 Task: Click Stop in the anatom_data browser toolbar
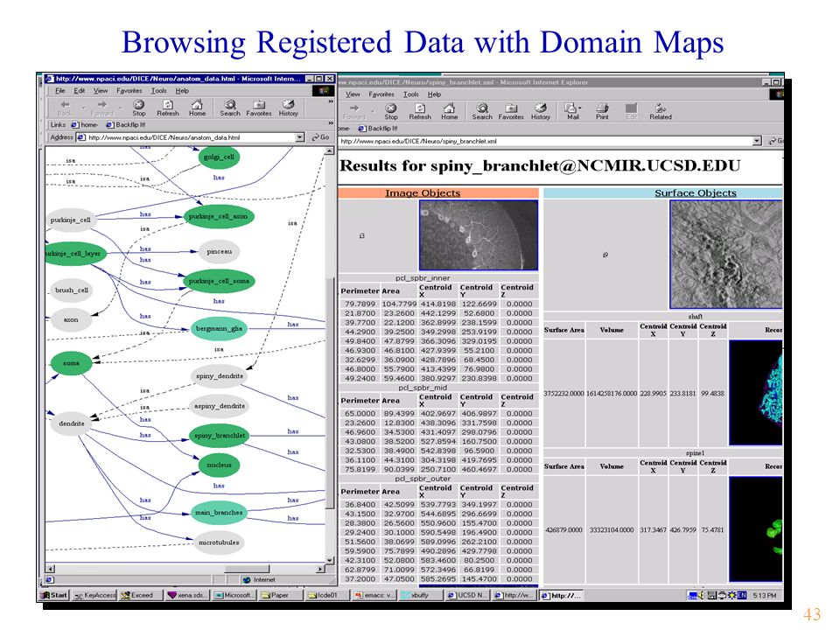(139, 108)
